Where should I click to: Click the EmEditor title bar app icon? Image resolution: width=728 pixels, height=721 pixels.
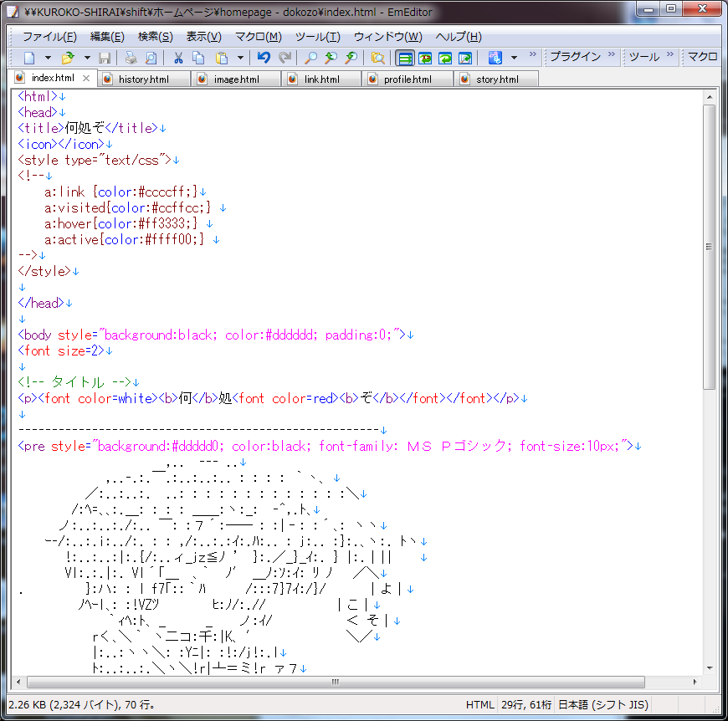(13, 11)
